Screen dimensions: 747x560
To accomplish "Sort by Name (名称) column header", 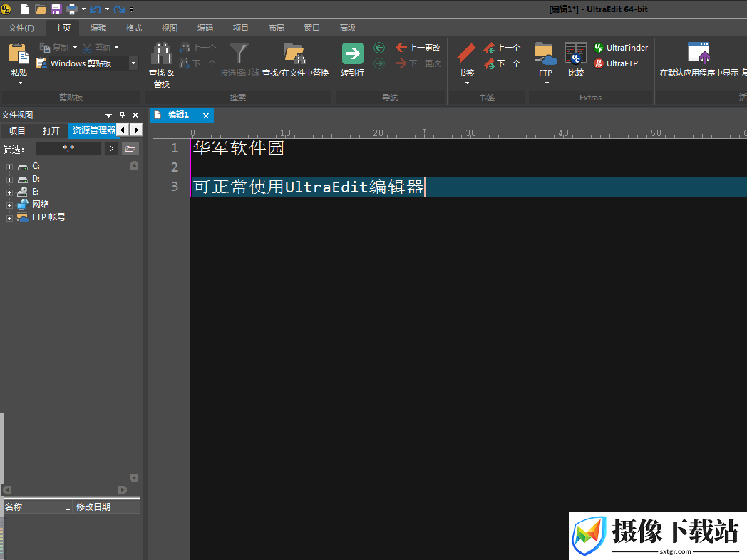I will click(37, 507).
